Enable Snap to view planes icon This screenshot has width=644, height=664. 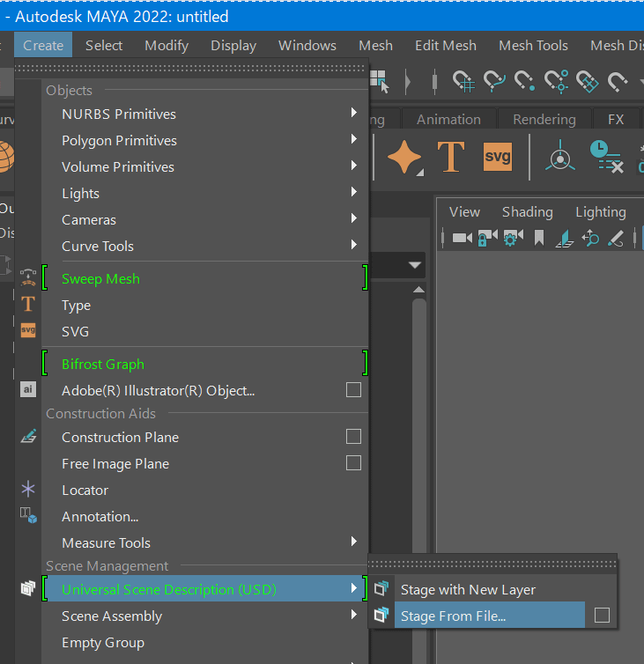point(588,81)
